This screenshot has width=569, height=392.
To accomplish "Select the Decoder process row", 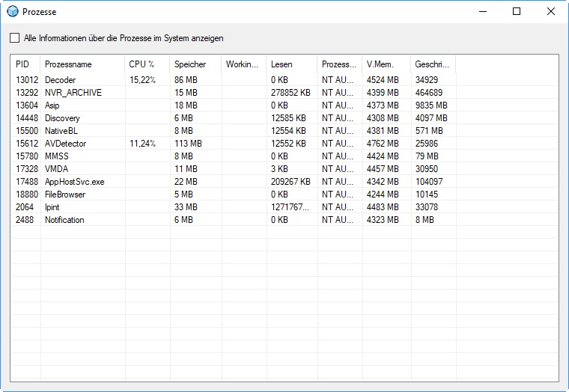I will point(61,79).
